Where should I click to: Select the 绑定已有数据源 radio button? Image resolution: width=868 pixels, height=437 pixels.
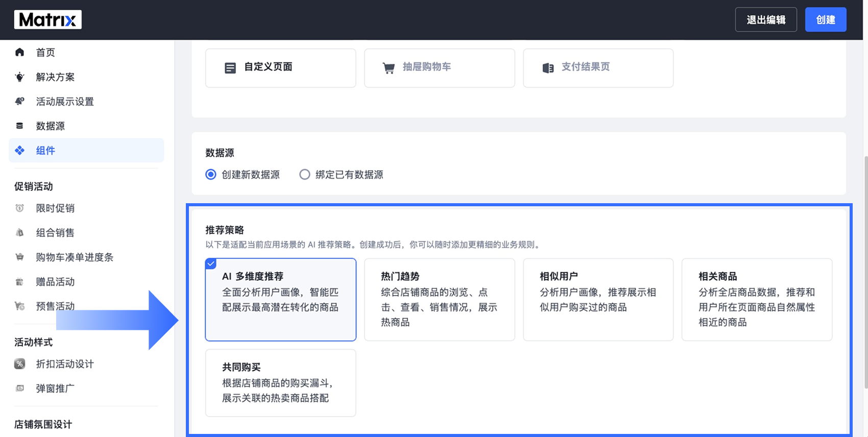tap(304, 175)
